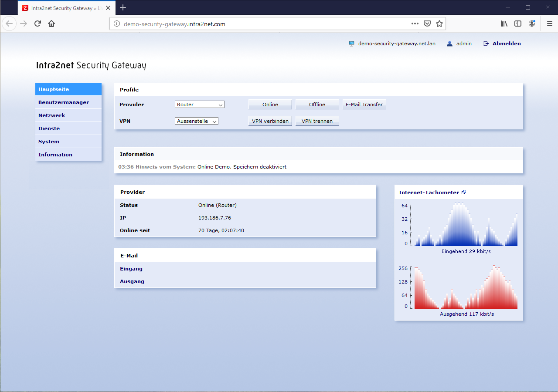Click the Online (Router) status value
The image size is (558, 392).
[x=218, y=205]
